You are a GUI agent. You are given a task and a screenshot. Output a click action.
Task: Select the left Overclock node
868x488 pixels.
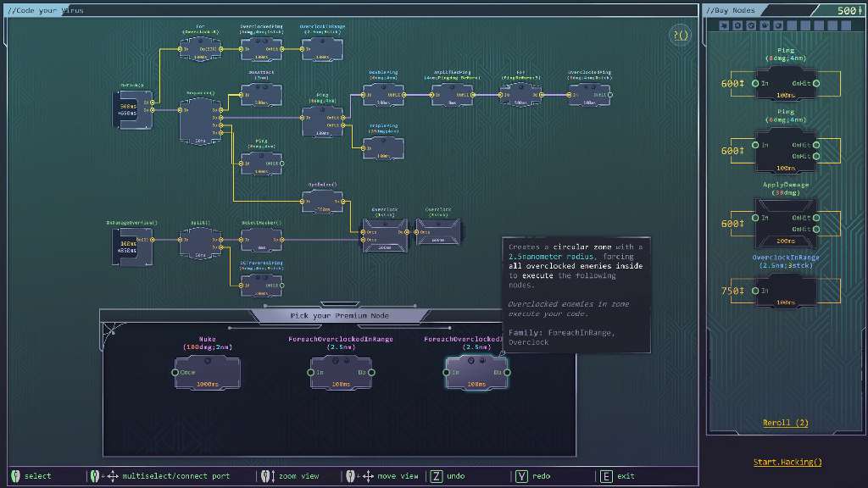pos(386,235)
